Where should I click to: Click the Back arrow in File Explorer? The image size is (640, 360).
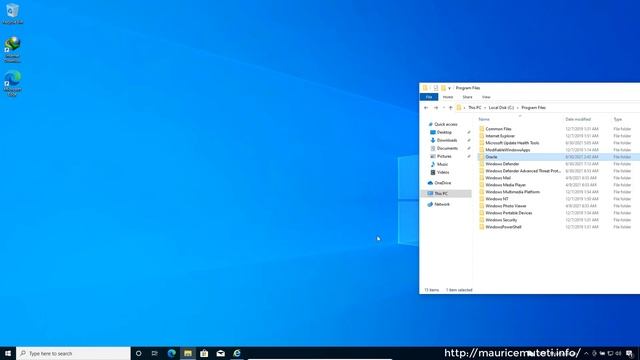click(426, 108)
